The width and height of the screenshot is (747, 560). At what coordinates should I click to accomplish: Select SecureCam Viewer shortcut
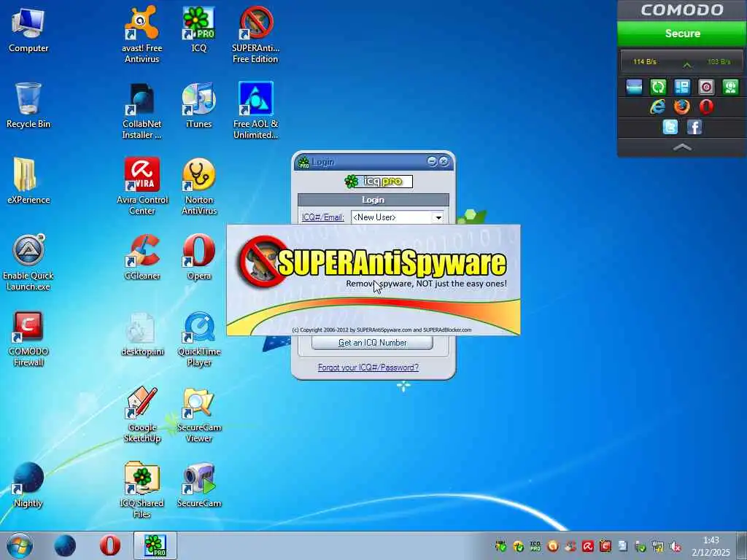tap(198, 414)
